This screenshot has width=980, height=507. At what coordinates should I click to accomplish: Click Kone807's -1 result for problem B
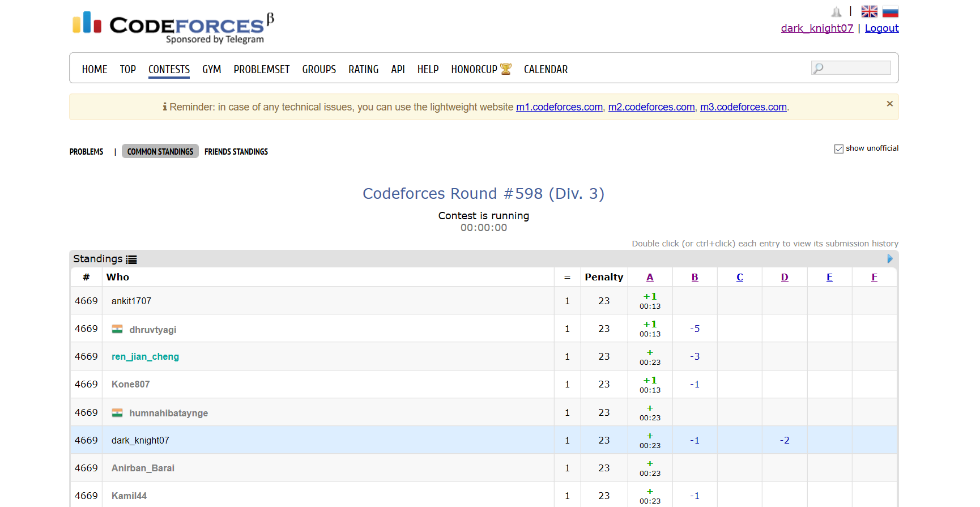click(694, 384)
